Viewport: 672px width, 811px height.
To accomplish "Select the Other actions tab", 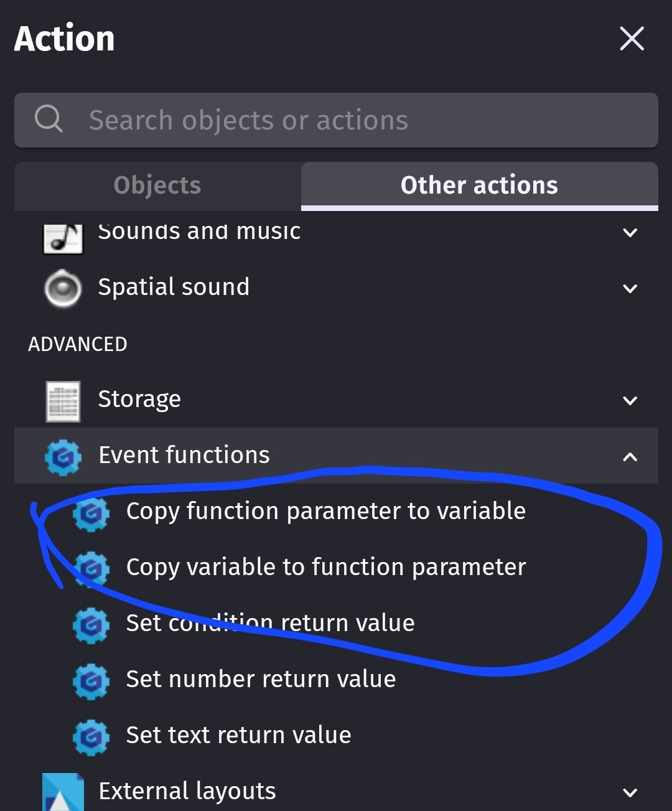I will click(479, 185).
